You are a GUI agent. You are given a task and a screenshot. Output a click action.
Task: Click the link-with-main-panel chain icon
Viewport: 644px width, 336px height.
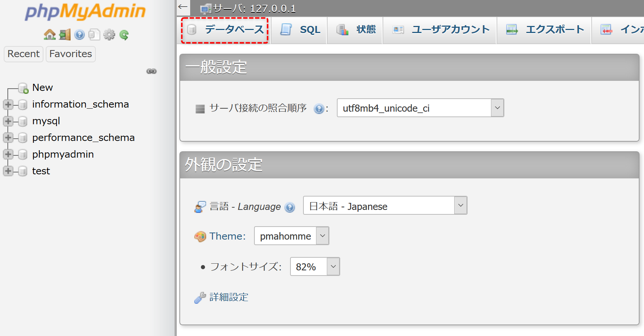pyautogui.click(x=152, y=71)
